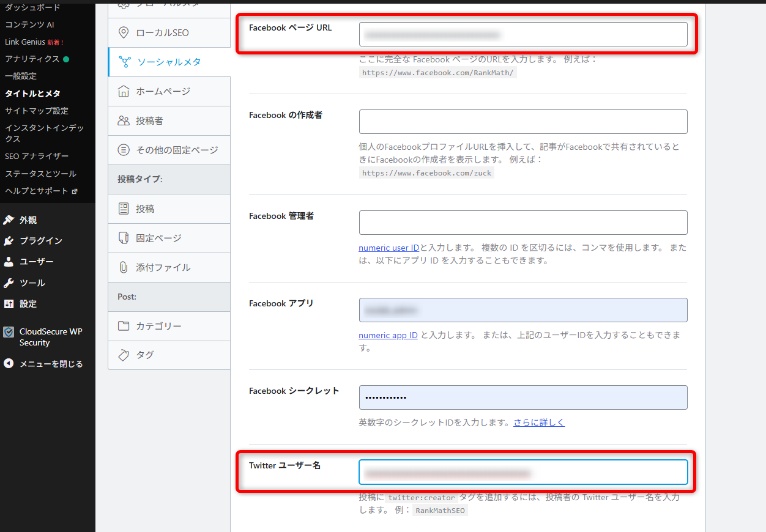Follow the numeric app ID link
This screenshot has width=766, height=532.
[388, 335]
